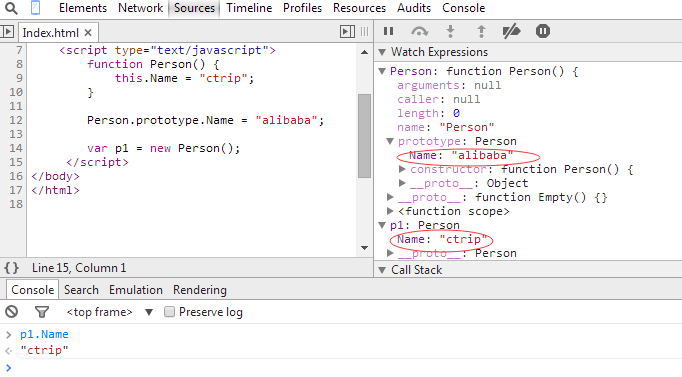Click the 'Line 15, Column 1' status text
682x377 pixels.
(x=79, y=268)
